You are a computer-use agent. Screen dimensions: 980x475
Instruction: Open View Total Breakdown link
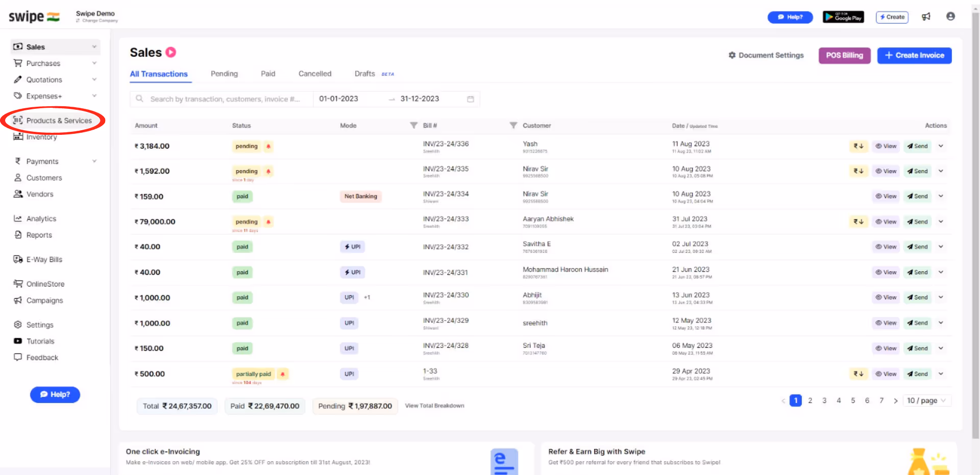click(434, 406)
